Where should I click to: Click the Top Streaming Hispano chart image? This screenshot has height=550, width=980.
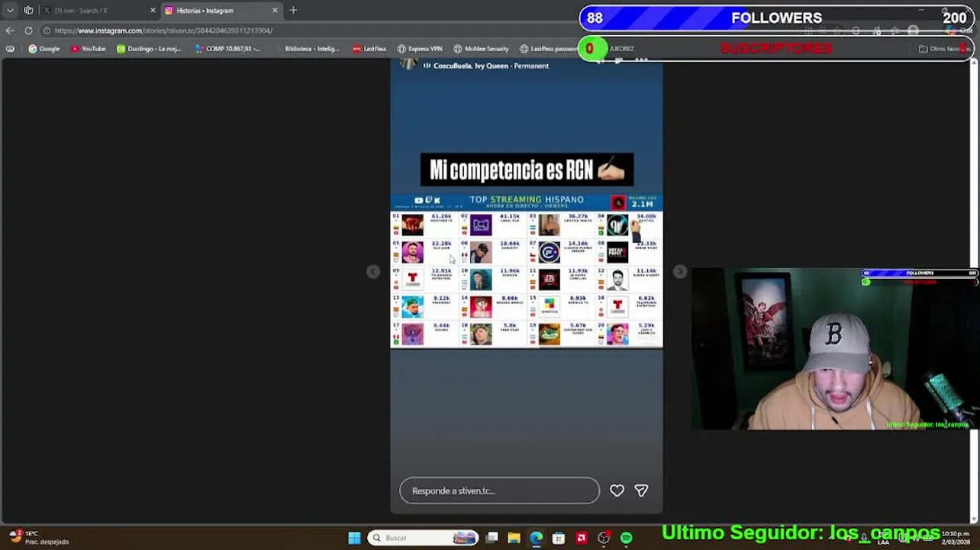pyautogui.click(x=527, y=271)
